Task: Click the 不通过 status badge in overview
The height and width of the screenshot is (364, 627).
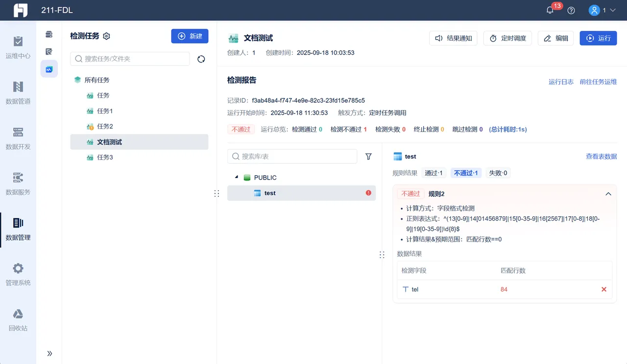Action: tap(241, 129)
